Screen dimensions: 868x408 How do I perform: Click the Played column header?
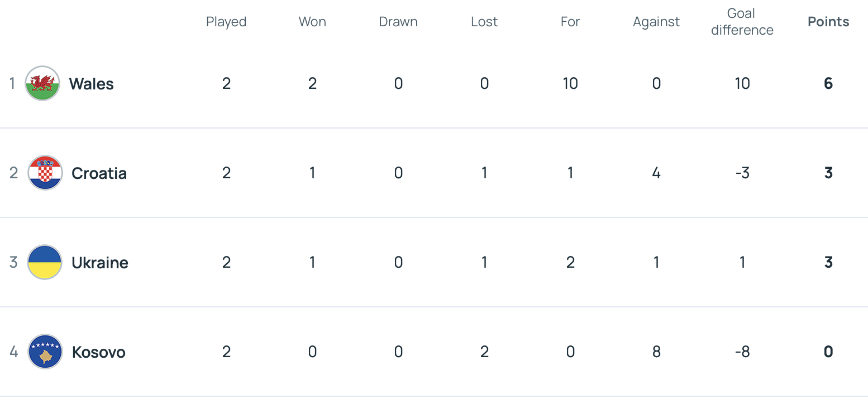pos(226,22)
